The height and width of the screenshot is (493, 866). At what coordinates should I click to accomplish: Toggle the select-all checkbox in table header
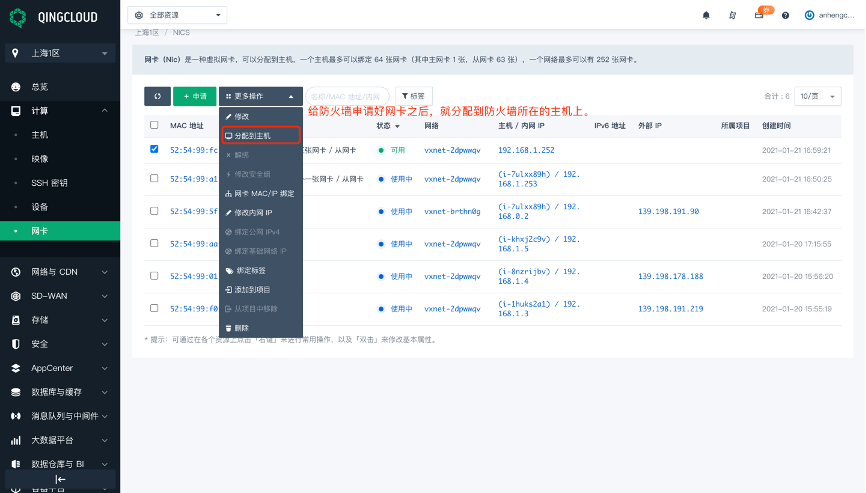coord(154,126)
